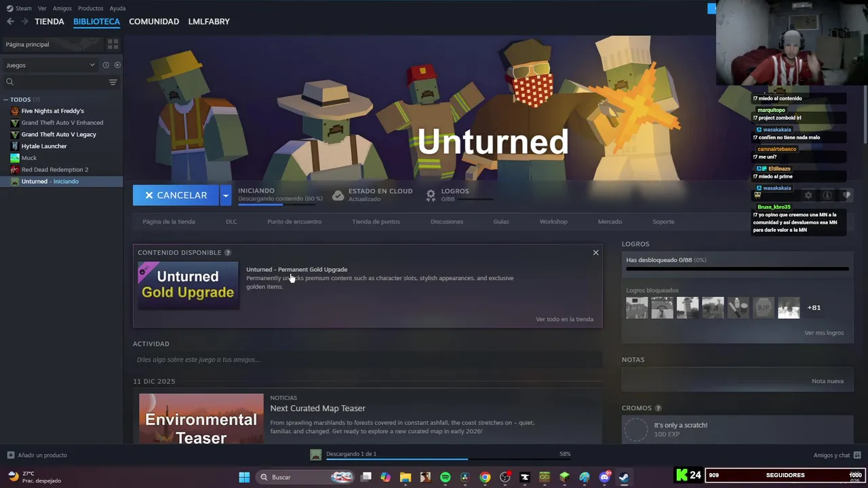This screenshot has height=488, width=868.
Task: Open Next Curated Map Teaser article
Action: [317, 408]
